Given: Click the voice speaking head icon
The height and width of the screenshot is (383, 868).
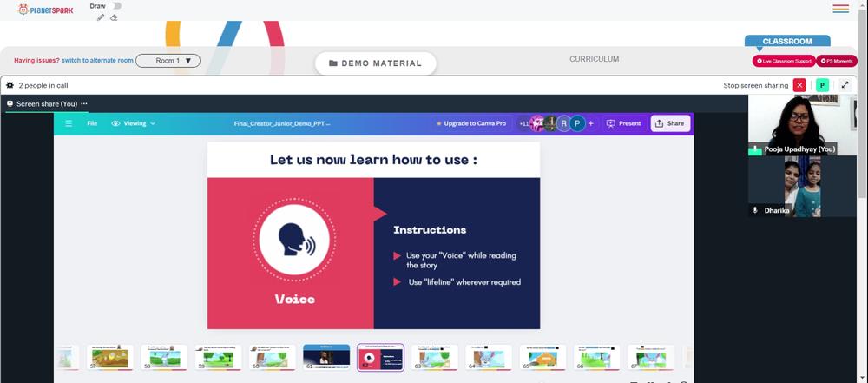Looking at the screenshot, I should pos(294,240).
